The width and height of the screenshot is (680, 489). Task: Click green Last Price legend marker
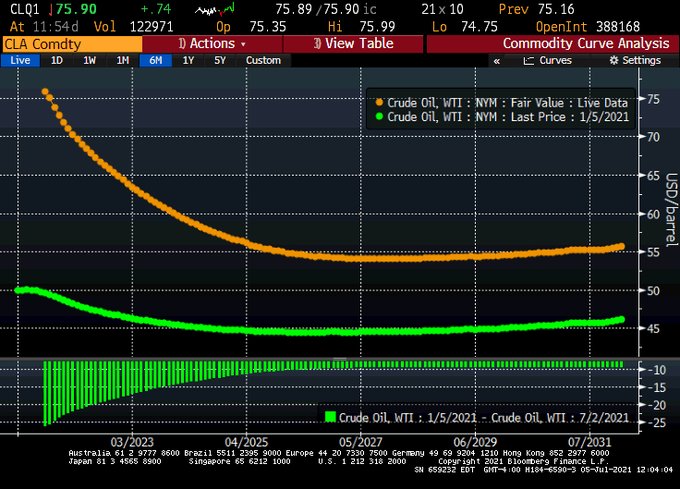(378, 117)
